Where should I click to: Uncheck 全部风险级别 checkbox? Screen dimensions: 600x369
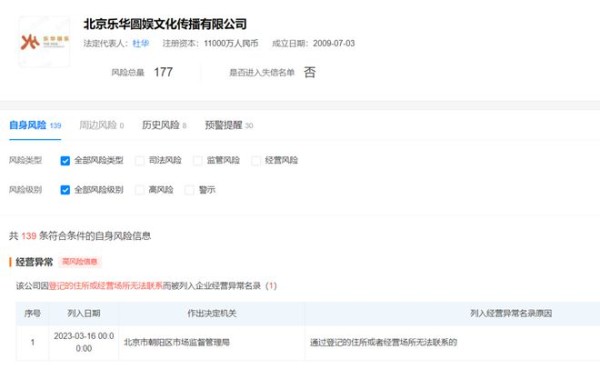pos(65,190)
